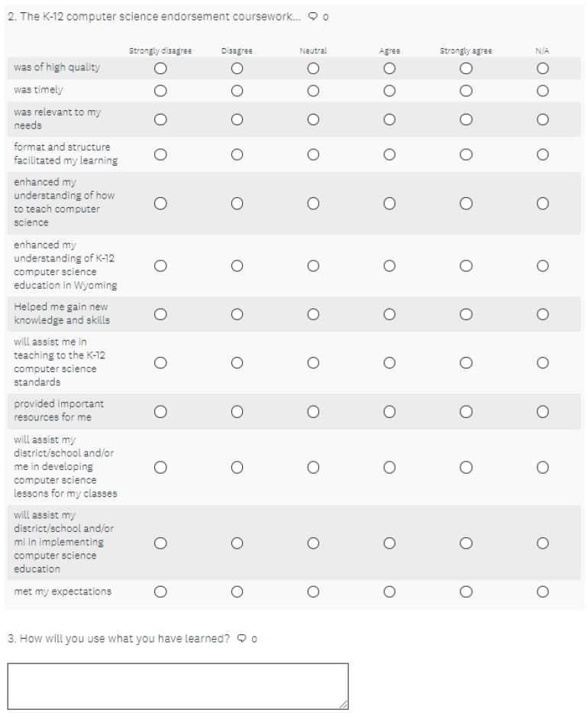
Task: Choose Strongly disagree for 'was timely'
Action: [x=160, y=90]
